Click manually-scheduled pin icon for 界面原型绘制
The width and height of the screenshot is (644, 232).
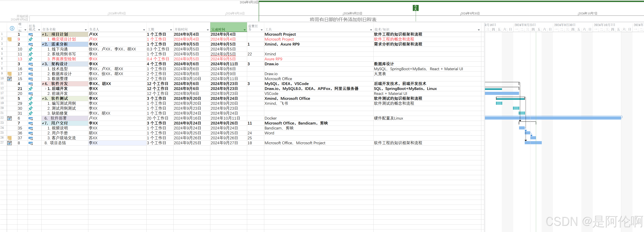pyautogui.click(x=30, y=59)
